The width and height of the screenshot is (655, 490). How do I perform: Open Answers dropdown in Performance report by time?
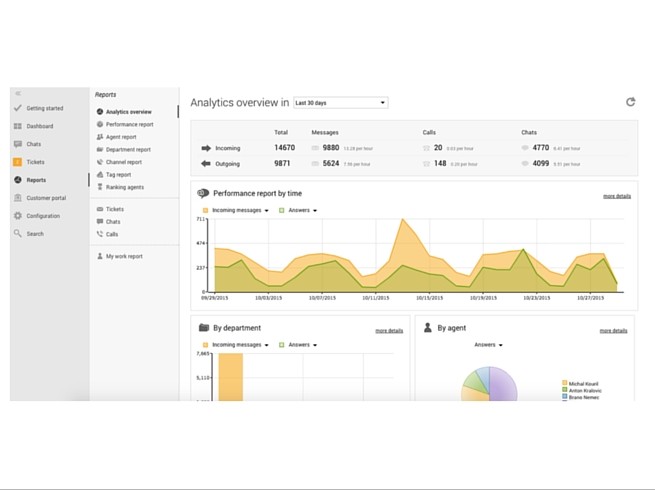303,210
